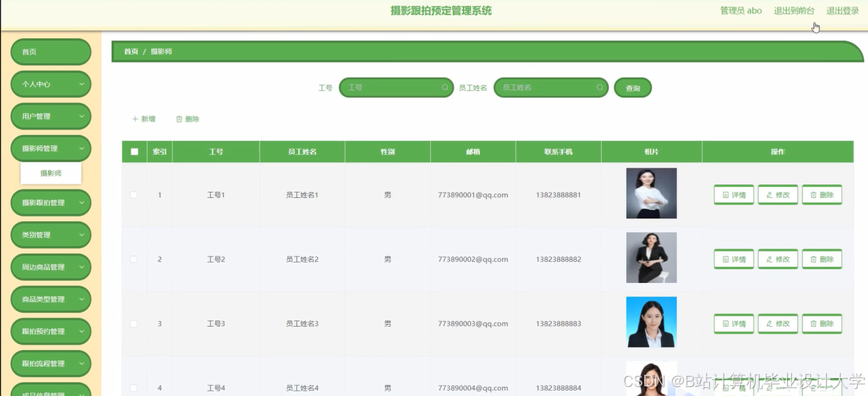Expand the 跟拍流程管理 sidebar menu

[x=51, y=364]
